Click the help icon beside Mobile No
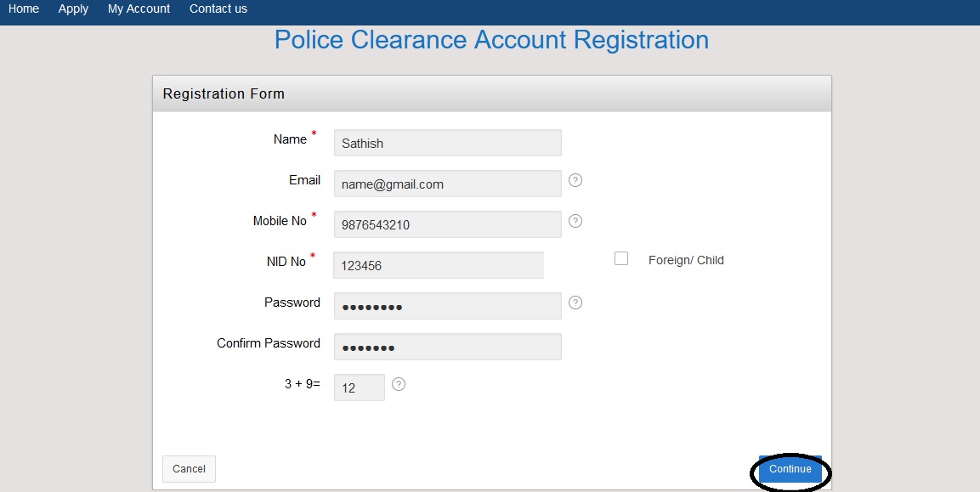This screenshot has height=492, width=980. coord(575,221)
